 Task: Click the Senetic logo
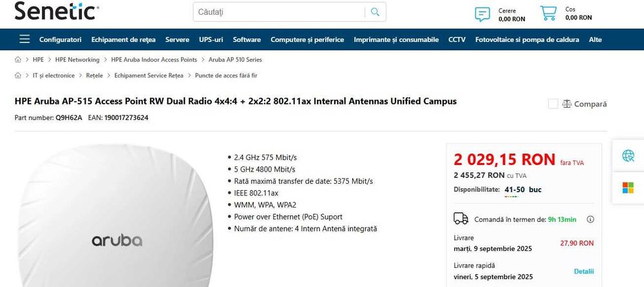(56, 12)
